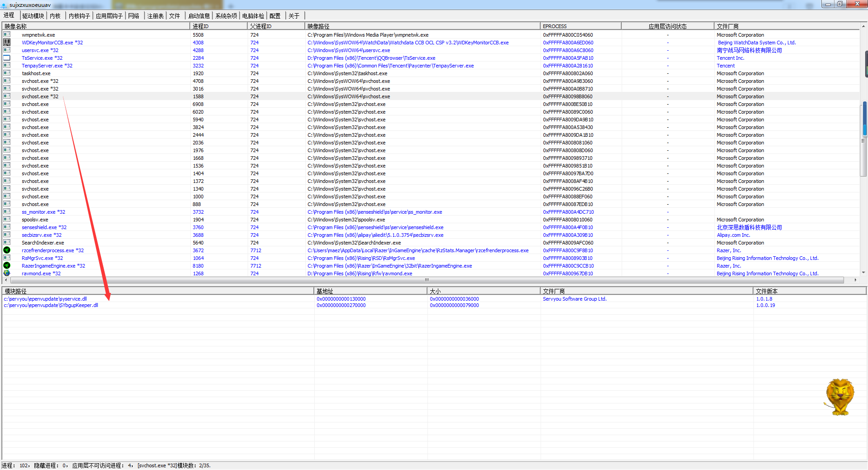Click the app icon in the title bar
Viewport: 868px width, 470px height.
pos(4,5)
